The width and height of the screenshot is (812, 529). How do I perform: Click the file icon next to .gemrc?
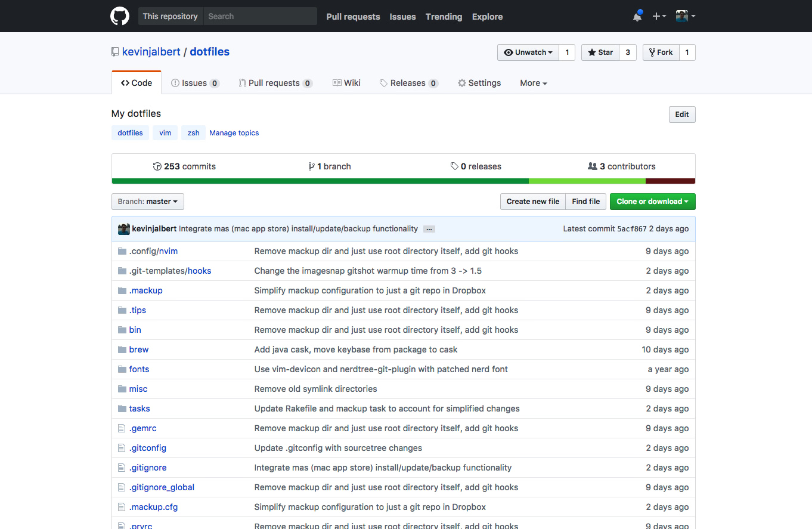click(x=122, y=428)
